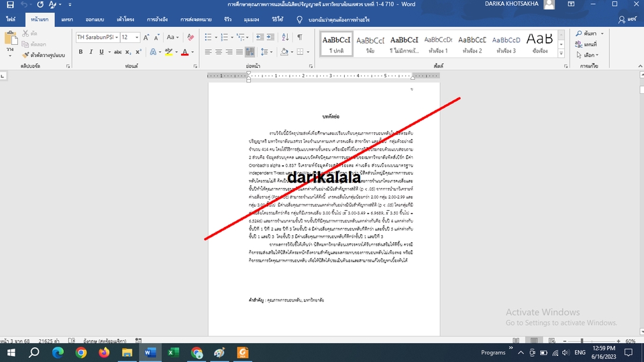The width and height of the screenshot is (644, 362).
Task: Open the line spacing dropdown
Action: pos(266,52)
